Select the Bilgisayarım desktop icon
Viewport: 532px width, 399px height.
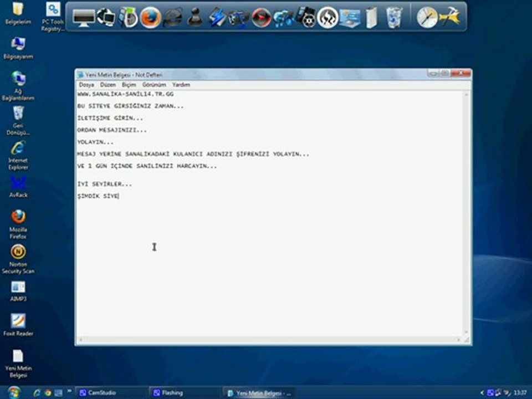tap(18, 49)
